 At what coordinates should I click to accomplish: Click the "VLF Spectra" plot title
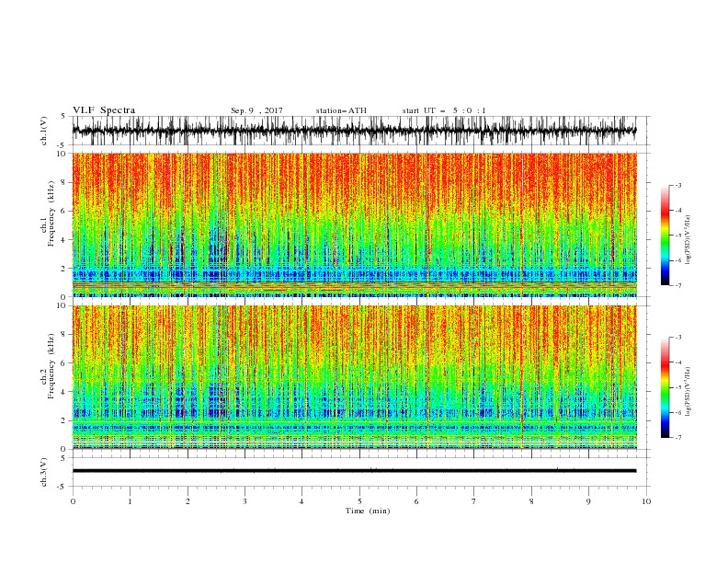pyautogui.click(x=104, y=110)
